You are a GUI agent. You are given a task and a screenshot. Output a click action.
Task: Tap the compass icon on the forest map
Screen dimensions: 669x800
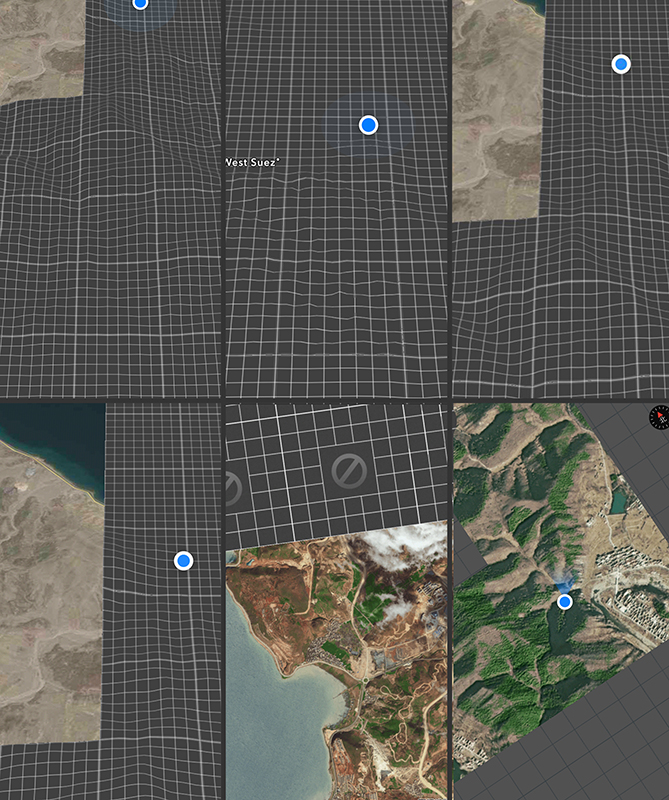659,417
